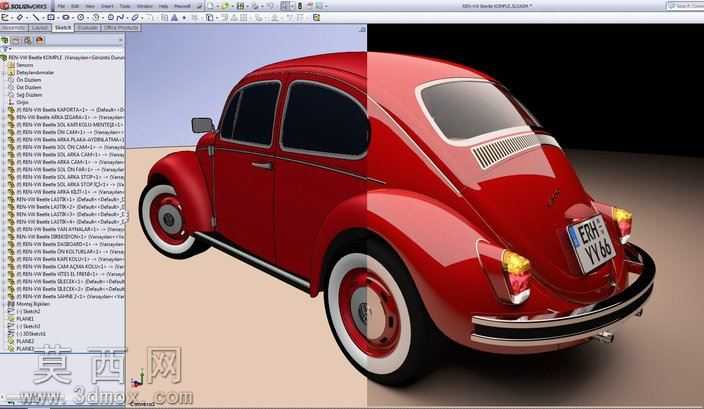The width and height of the screenshot is (704, 409).
Task: Click the last icon on sketch toolbar
Action: (x=317, y=18)
